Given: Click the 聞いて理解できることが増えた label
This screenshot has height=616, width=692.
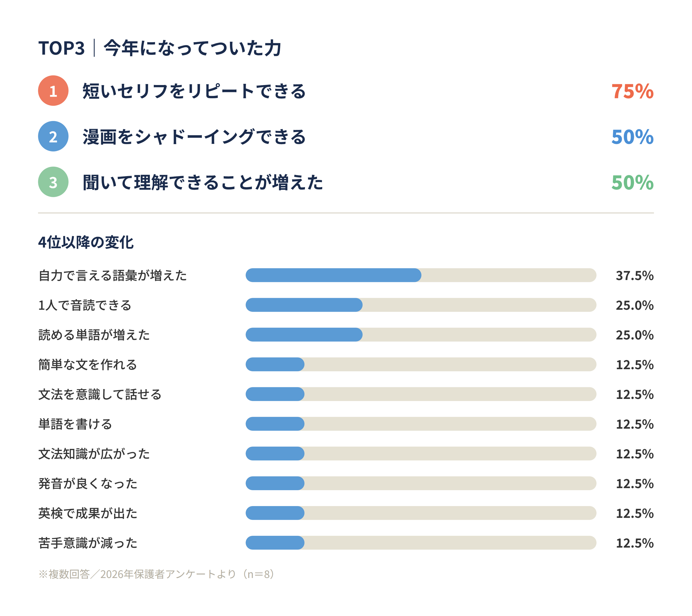Looking at the screenshot, I should pyautogui.click(x=203, y=183).
